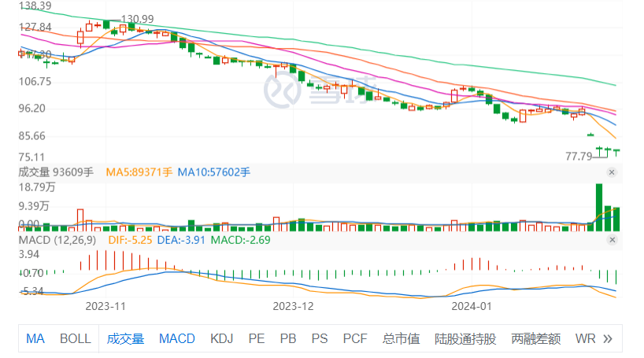The height and width of the screenshot is (358, 644).
Task: Click the 138.39 price axis label
Action: tap(35, 6)
